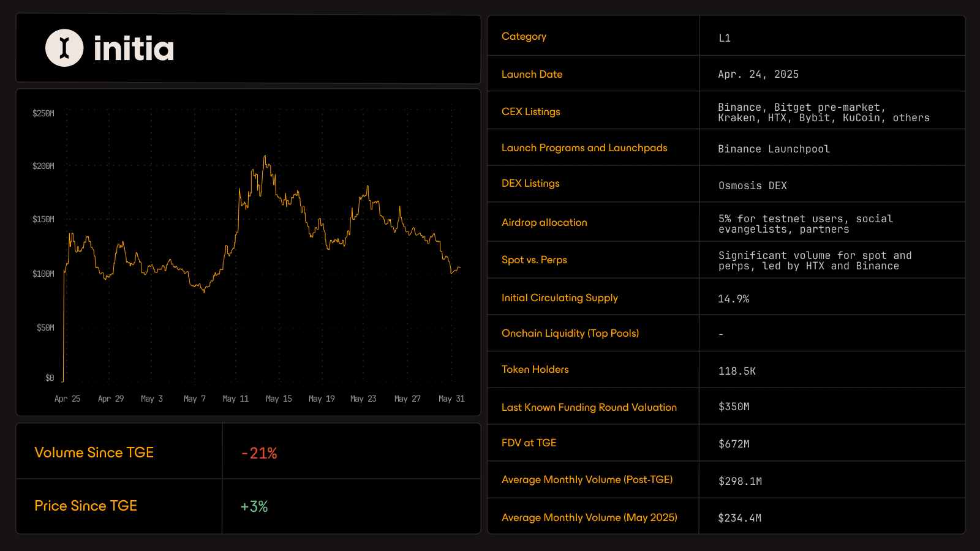The image size is (980, 551).
Task: Select the Volume Since TGE label
Action: click(94, 452)
